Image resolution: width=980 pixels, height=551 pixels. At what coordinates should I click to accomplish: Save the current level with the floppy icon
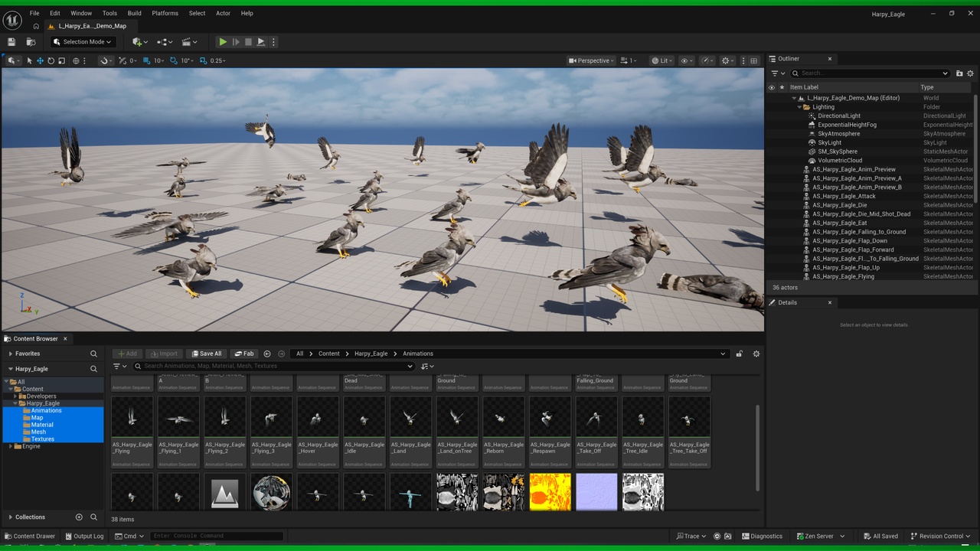tap(11, 42)
